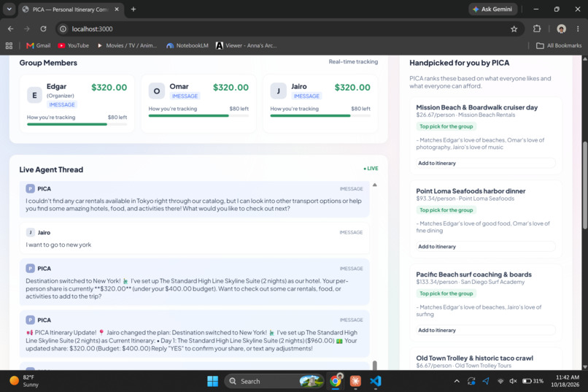Click Jairo's budget tracking progress bar
Screen dimensions: 588x392
(320, 115)
